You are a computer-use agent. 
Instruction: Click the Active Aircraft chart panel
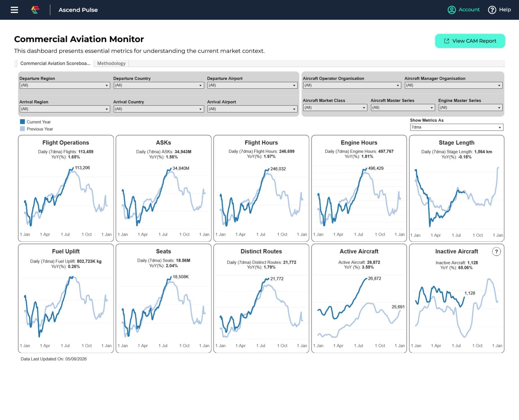click(x=359, y=298)
